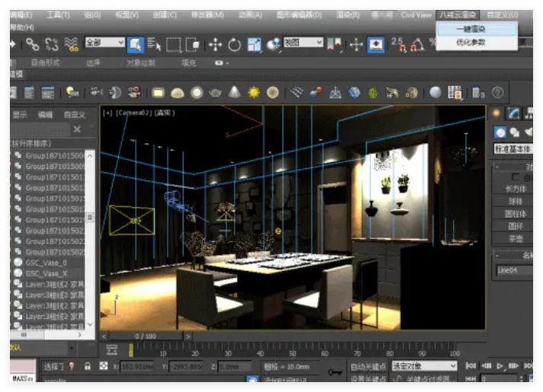Toggle keyboard shortcut override icon

coord(375,45)
